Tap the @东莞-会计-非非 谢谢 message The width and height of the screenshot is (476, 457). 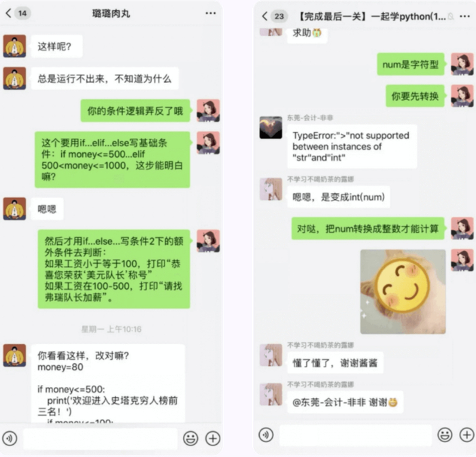pyautogui.click(x=345, y=402)
